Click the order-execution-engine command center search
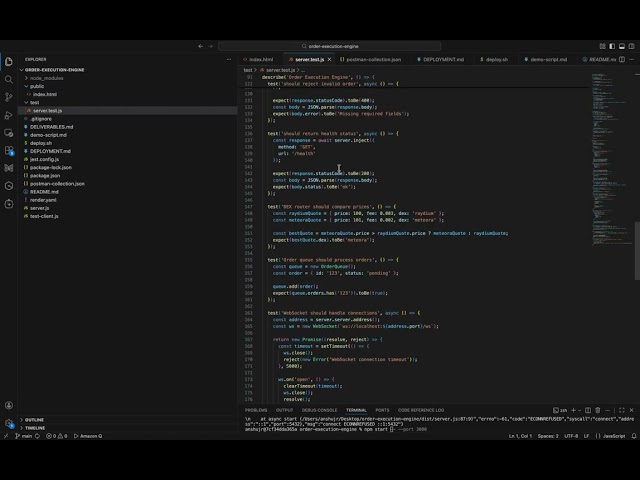Image resolution: width=640 pixels, height=480 pixels. [329, 46]
